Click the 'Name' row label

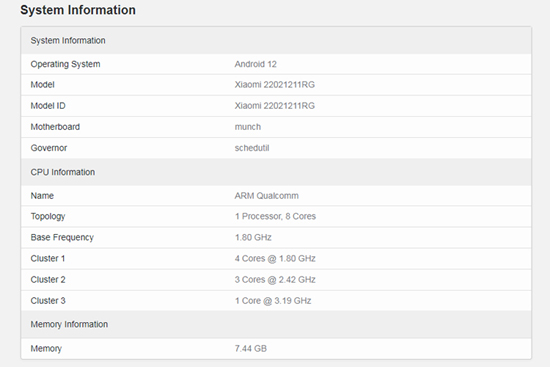[x=42, y=196]
